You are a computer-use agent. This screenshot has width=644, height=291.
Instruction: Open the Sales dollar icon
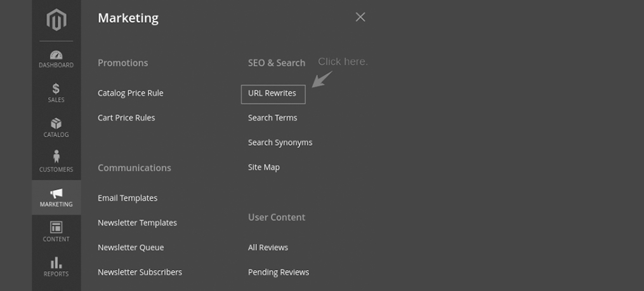point(56,89)
